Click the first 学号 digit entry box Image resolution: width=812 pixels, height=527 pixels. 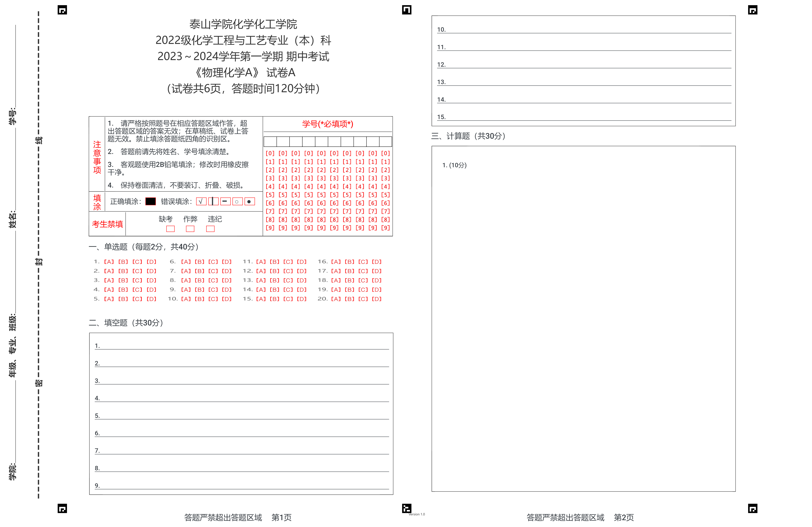click(x=270, y=141)
